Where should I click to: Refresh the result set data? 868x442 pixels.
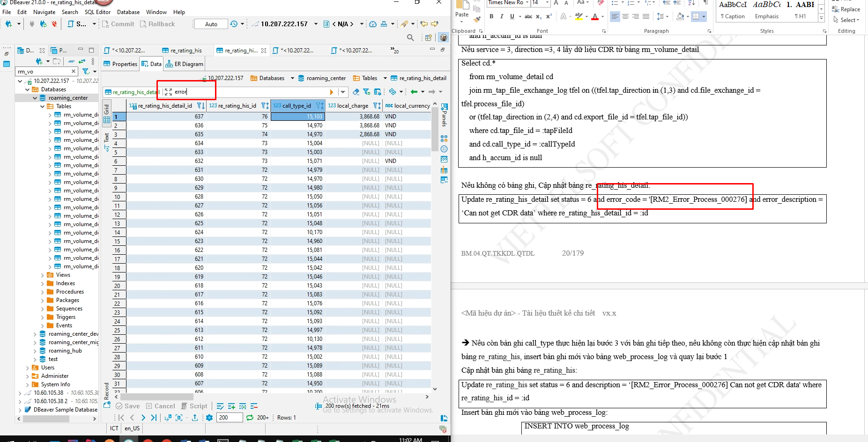250,418
